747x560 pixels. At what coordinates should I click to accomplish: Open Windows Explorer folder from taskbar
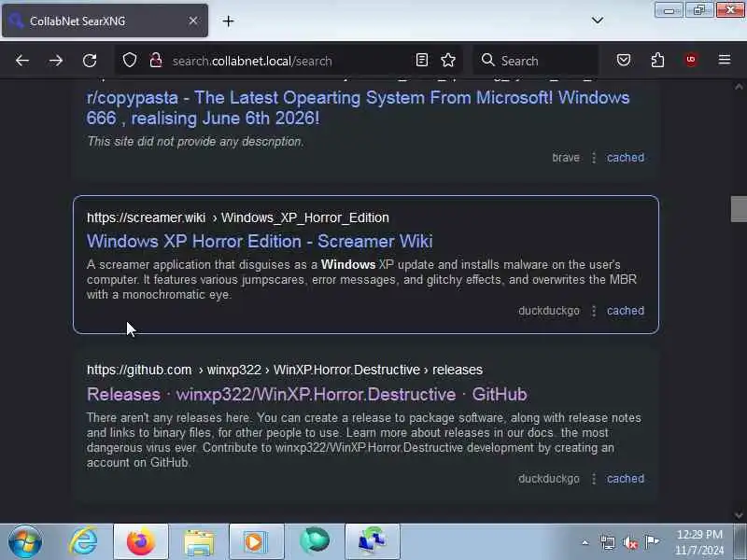[199, 542]
